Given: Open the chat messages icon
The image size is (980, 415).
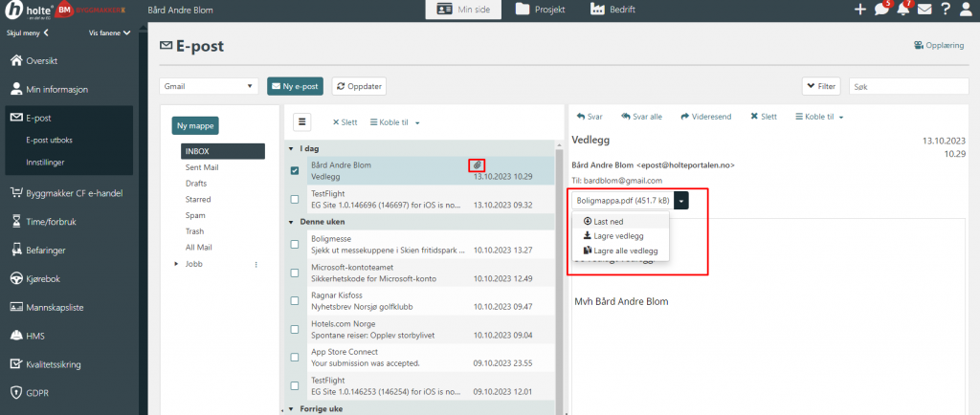Looking at the screenshot, I should pyautogui.click(x=880, y=10).
